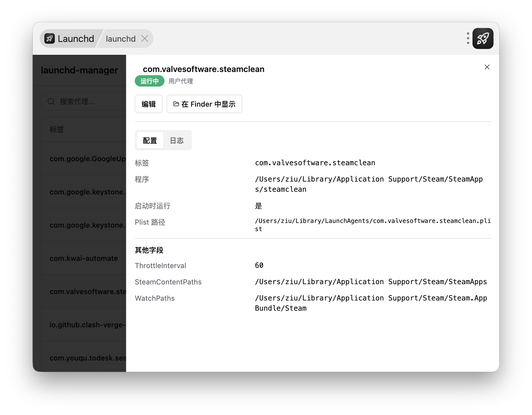Select the launchd tab label
The image size is (532, 415).
coord(120,39)
